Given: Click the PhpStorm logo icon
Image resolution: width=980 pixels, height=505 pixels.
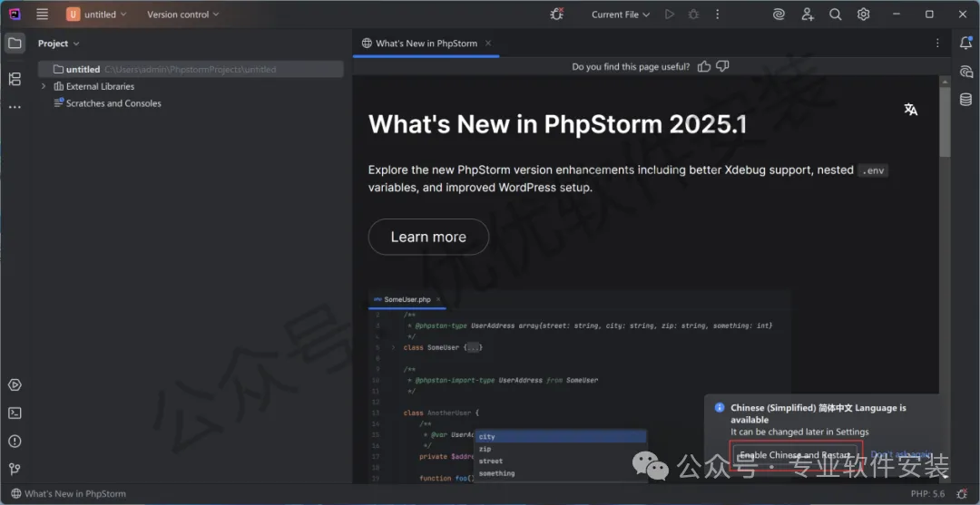Looking at the screenshot, I should click(15, 15).
